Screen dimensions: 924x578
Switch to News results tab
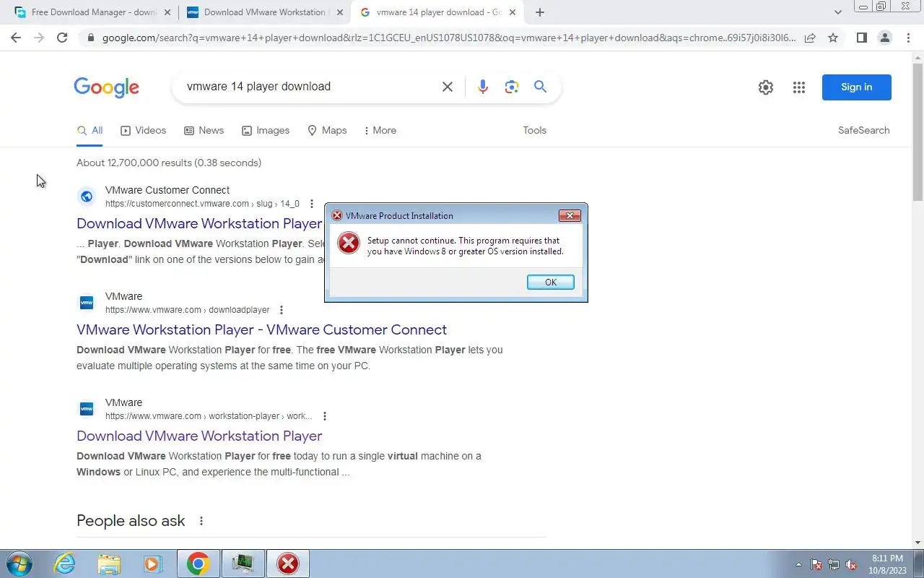(x=204, y=131)
